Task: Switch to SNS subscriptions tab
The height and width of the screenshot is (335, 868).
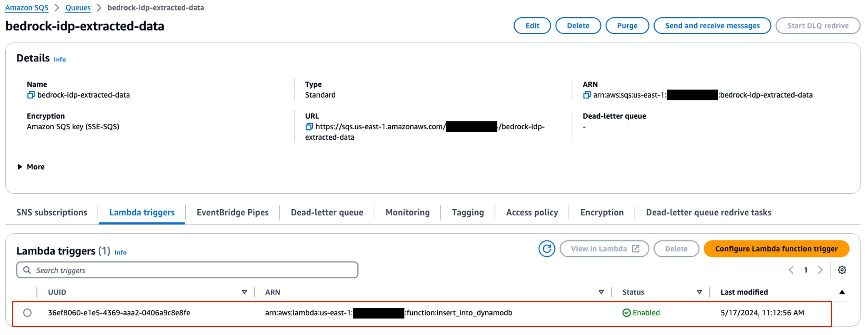Action: 52,212
